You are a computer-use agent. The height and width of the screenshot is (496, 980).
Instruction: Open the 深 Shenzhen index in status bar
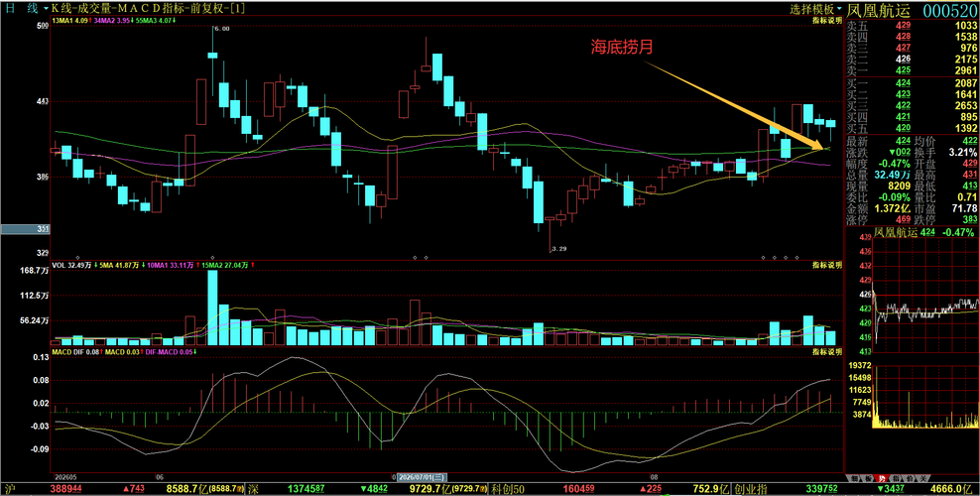251,489
